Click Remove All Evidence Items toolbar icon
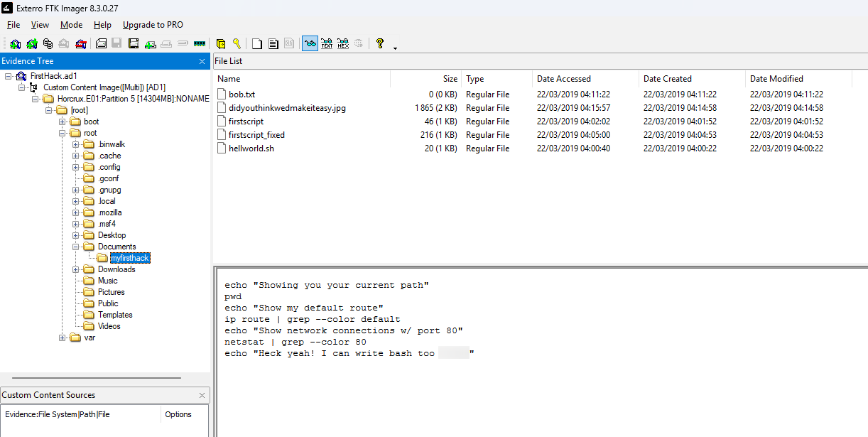868x437 pixels. click(x=80, y=43)
